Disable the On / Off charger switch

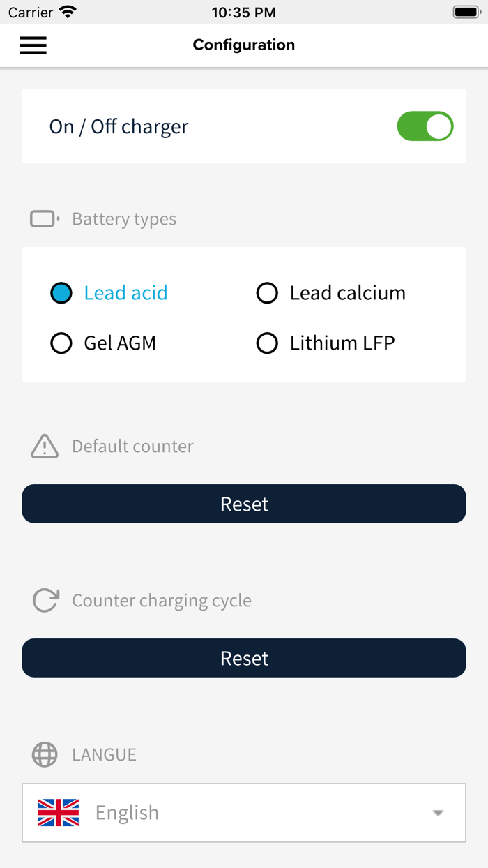425,126
